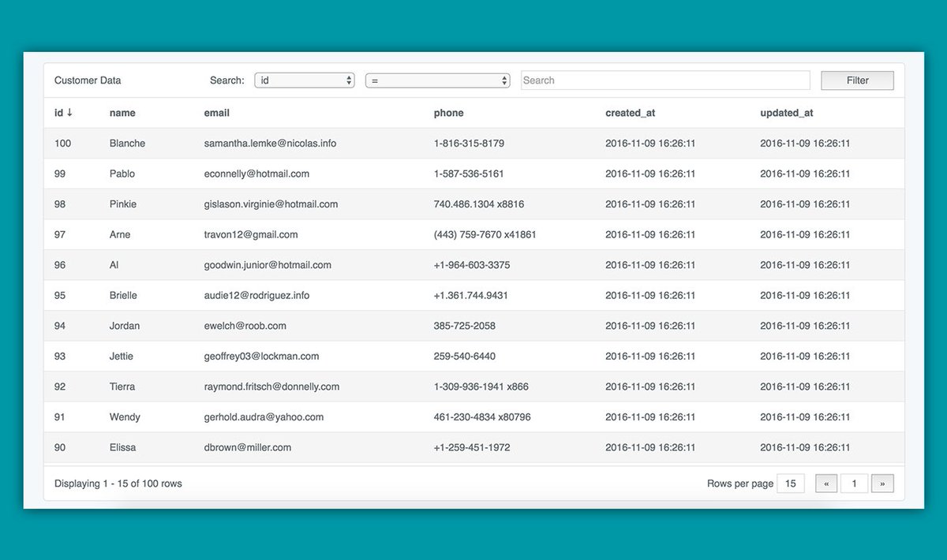Sort by the name column header

tap(122, 113)
